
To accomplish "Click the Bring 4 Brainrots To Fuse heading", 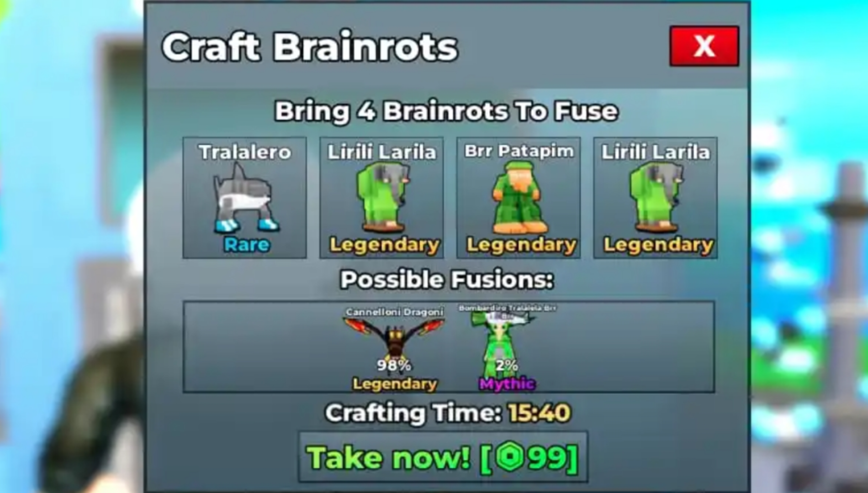I will tap(446, 111).
